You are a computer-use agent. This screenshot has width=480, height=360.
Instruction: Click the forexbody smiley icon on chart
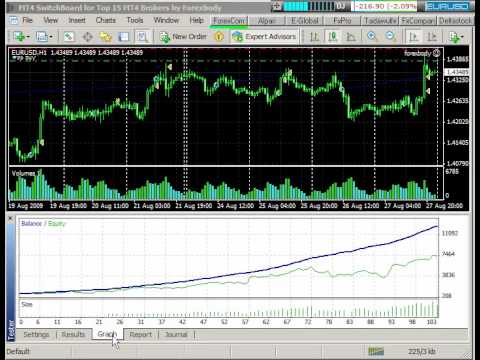click(x=437, y=53)
